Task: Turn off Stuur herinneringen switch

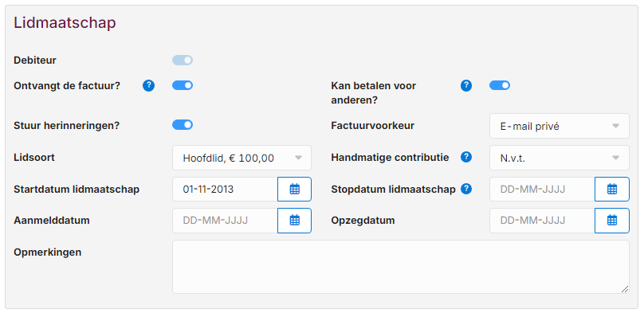Action: pyautogui.click(x=183, y=125)
